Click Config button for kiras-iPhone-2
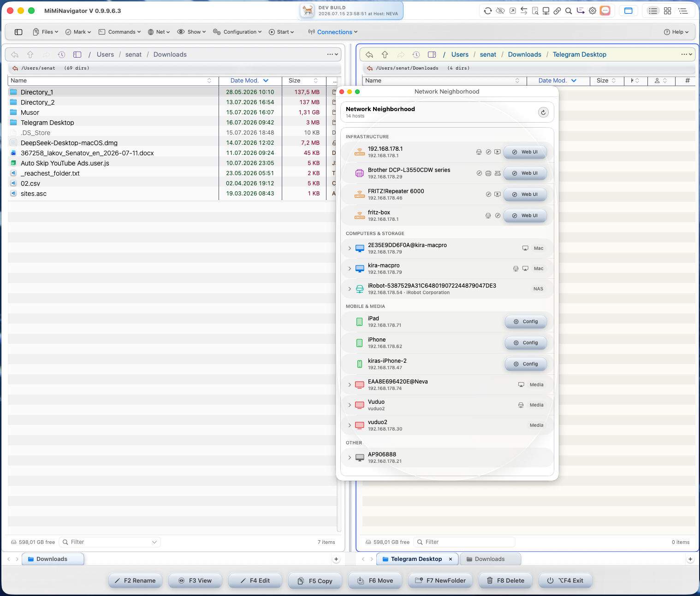This screenshot has height=596, width=700. coord(526,364)
